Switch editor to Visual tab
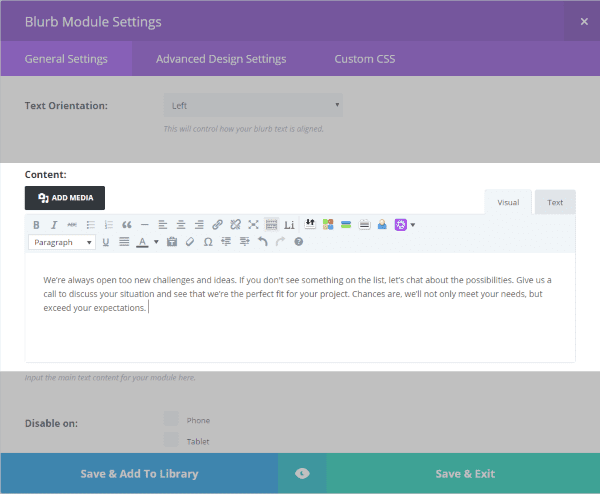 point(508,202)
